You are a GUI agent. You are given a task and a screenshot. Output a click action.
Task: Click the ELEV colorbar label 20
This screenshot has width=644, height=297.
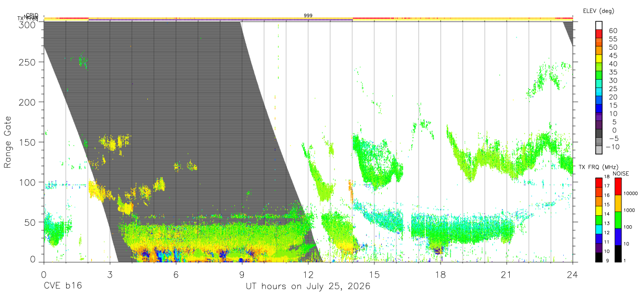click(x=613, y=97)
